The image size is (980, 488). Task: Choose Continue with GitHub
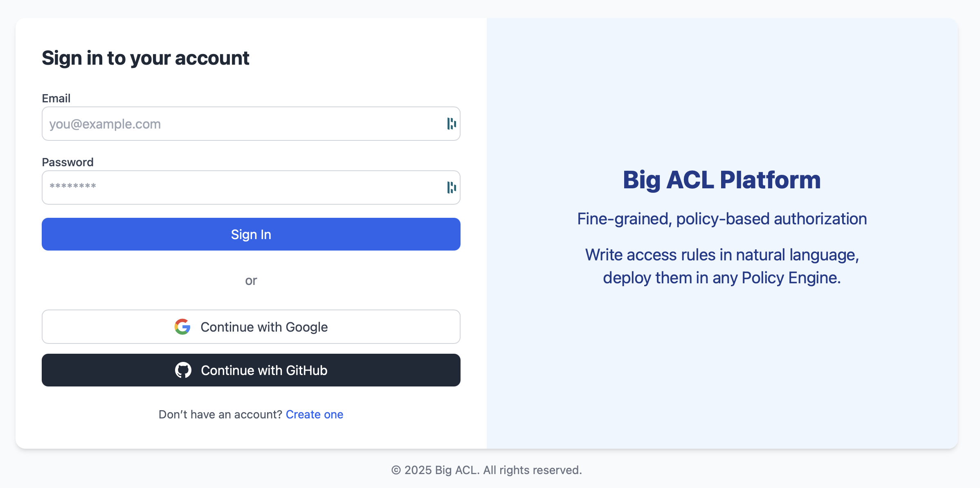click(251, 370)
